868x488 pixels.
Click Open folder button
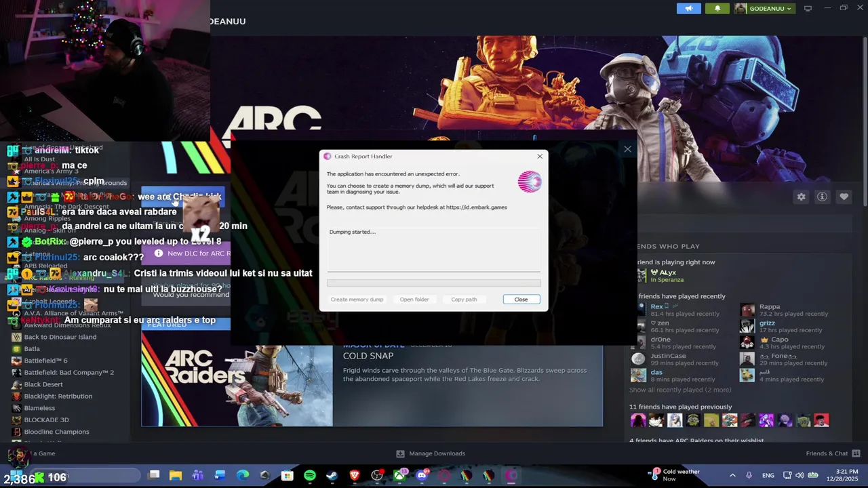[414, 300]
